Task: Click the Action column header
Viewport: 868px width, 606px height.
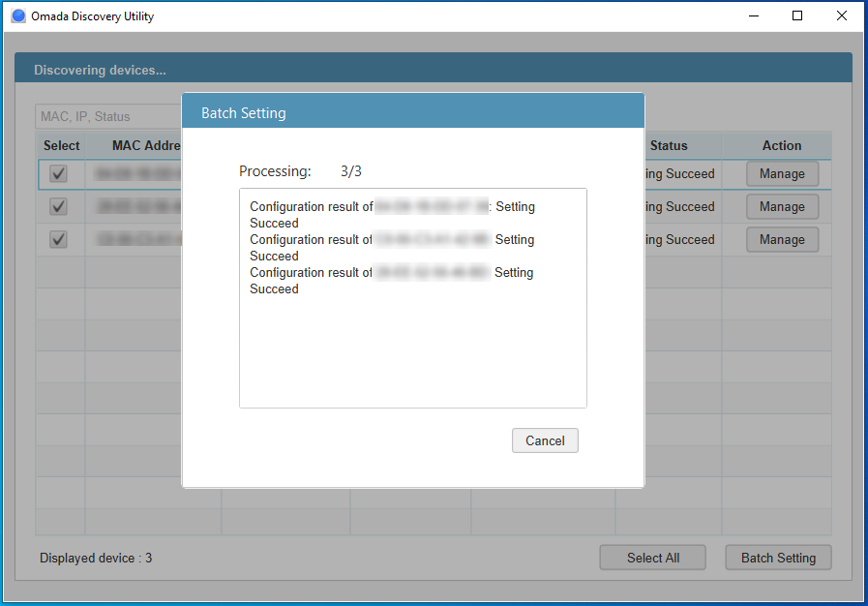Action: click(781, 146)
